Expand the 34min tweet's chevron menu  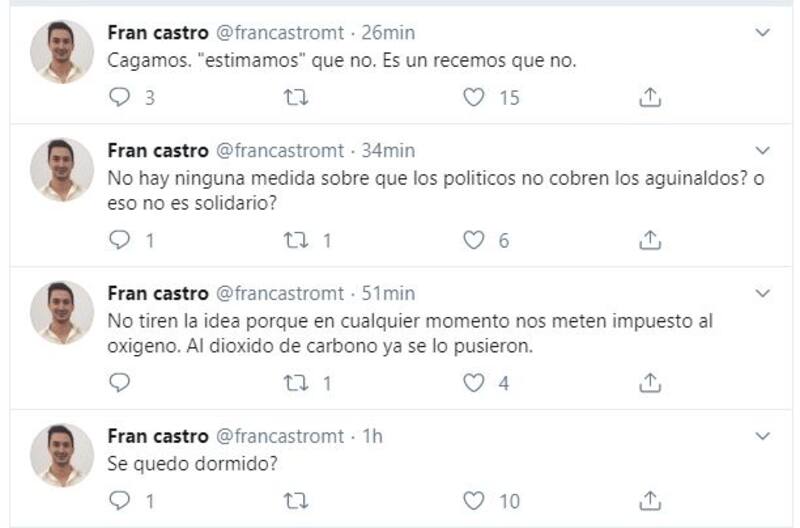tap(762, 151)
